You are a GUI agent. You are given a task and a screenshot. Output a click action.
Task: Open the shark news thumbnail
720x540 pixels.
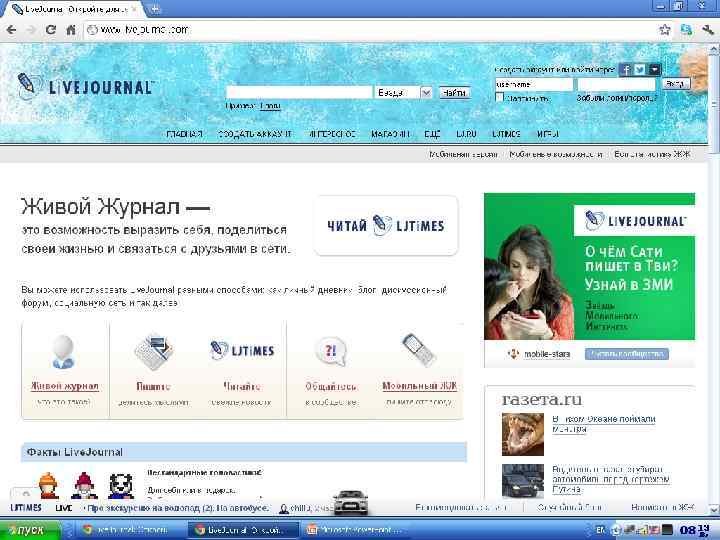point(523,434)
